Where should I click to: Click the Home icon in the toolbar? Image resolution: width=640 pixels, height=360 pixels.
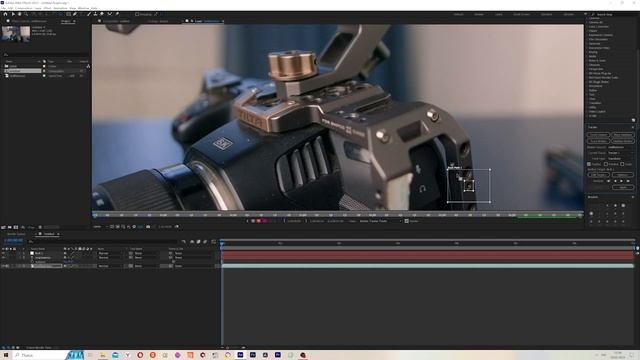pyautogui.click(x=5, y=14)
